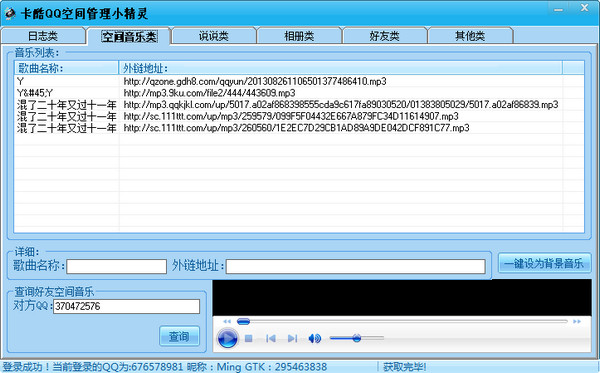
Task: Select the sc.111ttt.com 260560 link address
Action: [x=296, y=128]
